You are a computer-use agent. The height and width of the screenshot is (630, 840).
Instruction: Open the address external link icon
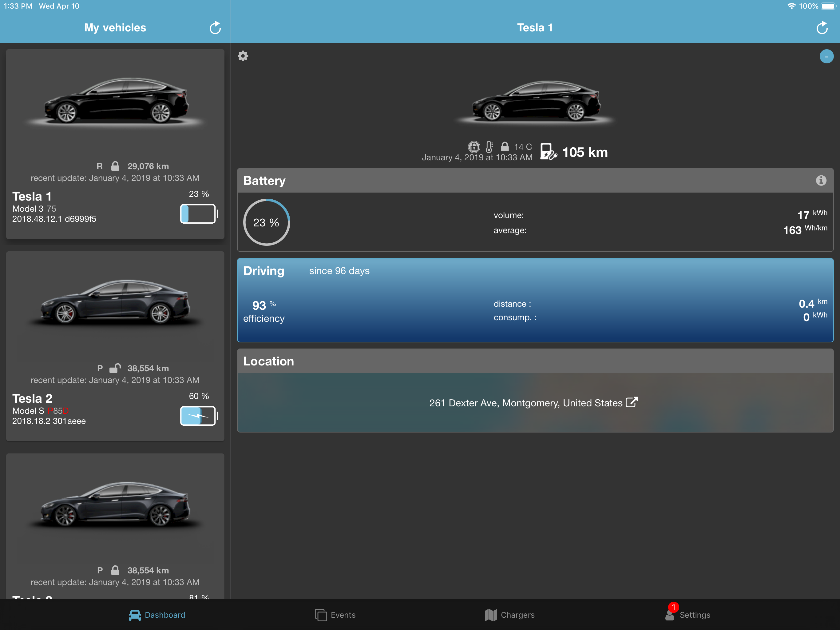point(632,402)
